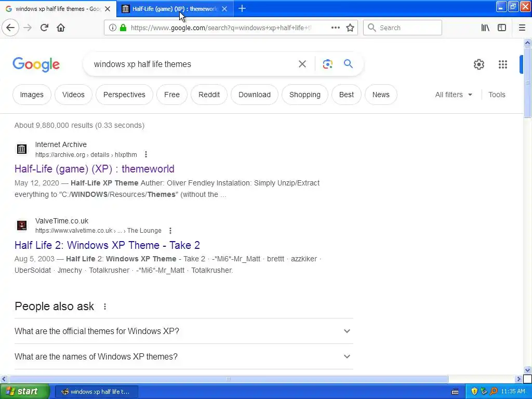The image size is (532, 399).
Task: Click the forward navigation arrow
Action: coord(28,28)
